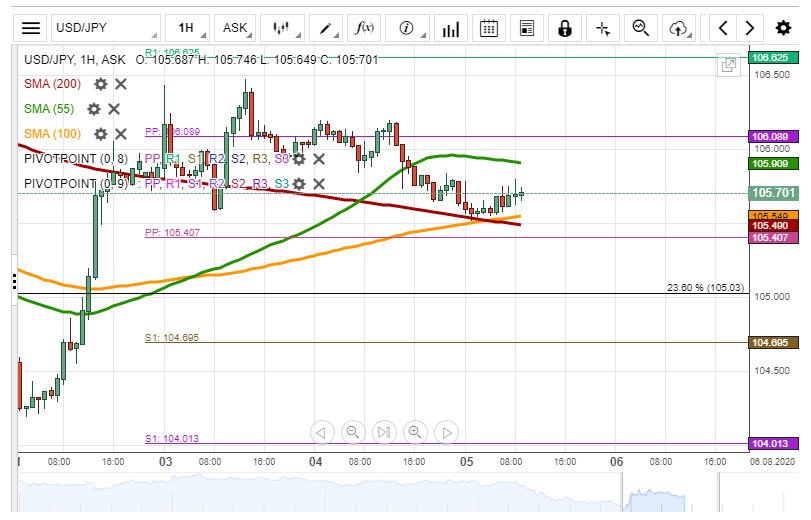This screenshot has height=520, width=811.
Task: Toggle the padlock chart lock
Action: (x=565, y=28)
